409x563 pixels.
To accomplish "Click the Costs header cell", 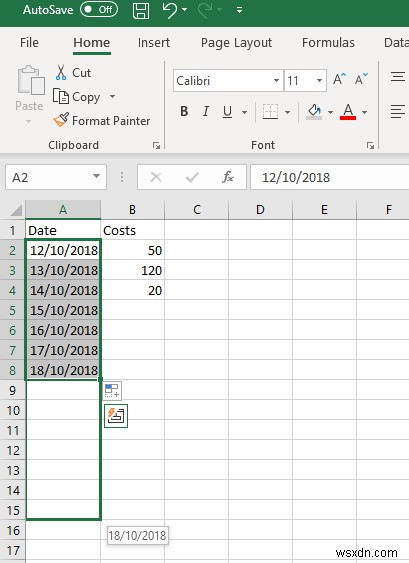I will coord(133,230).
